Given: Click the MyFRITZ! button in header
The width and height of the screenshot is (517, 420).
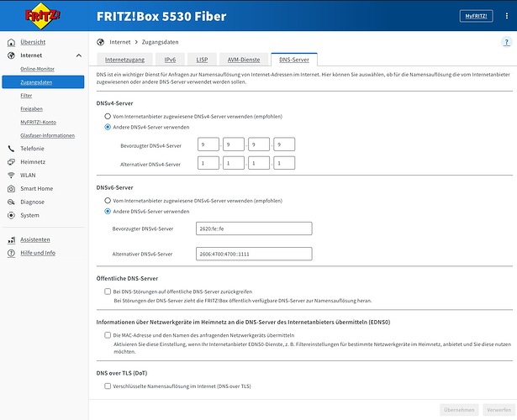Looking at the screenshot, I should click(476, 16).
